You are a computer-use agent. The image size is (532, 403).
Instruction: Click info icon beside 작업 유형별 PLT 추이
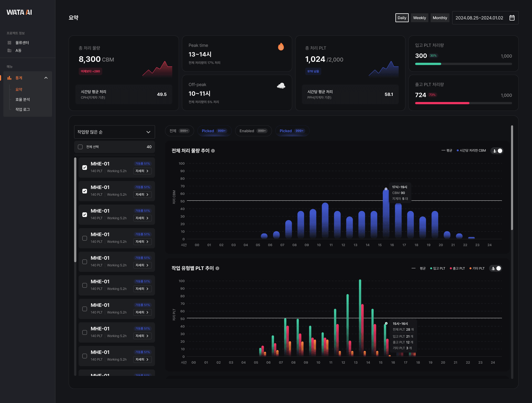pos(218,268)
